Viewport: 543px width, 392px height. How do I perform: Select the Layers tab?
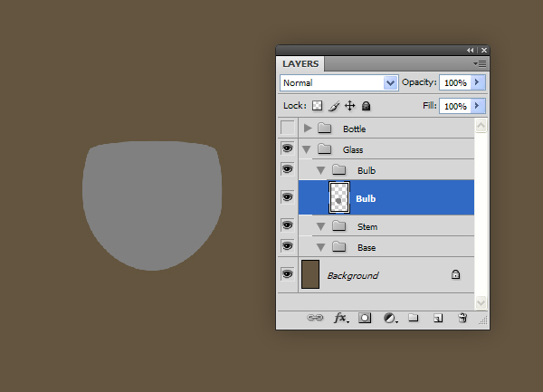click(300, 64)
